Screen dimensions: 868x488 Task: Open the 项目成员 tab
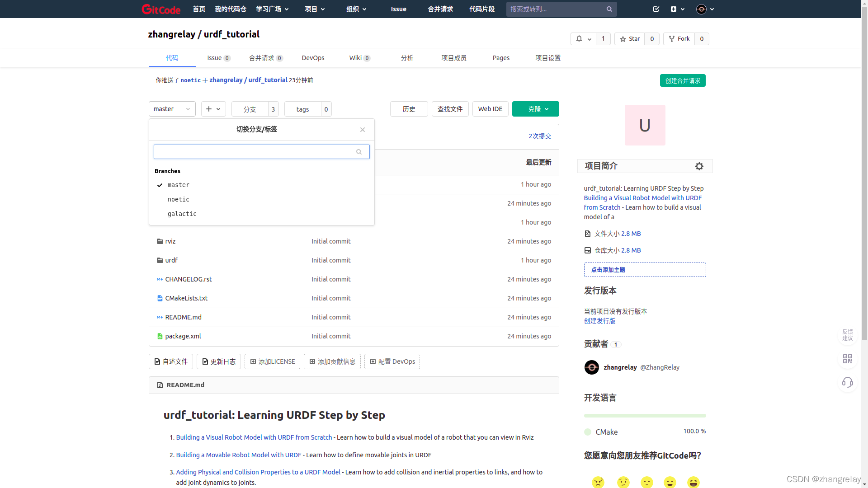(x=454, y=58)
